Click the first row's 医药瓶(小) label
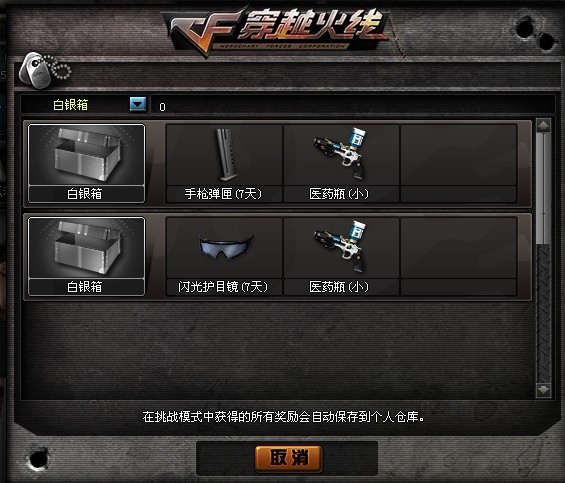 [x=339, y=194]
